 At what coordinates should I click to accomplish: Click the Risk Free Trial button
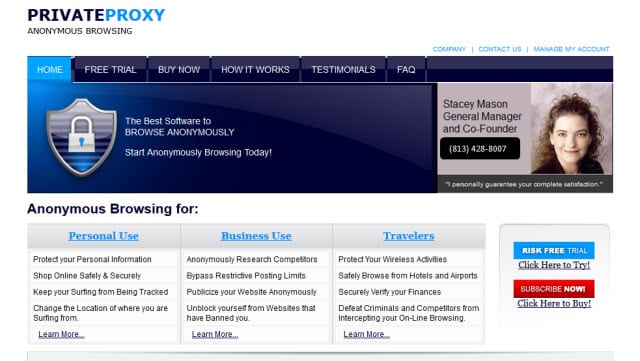(554, 250)
